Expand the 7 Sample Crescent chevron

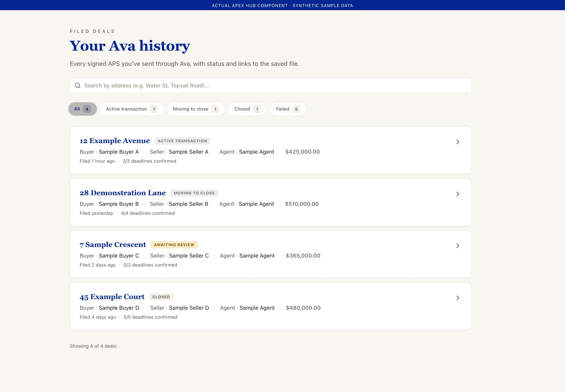point(458,246)
